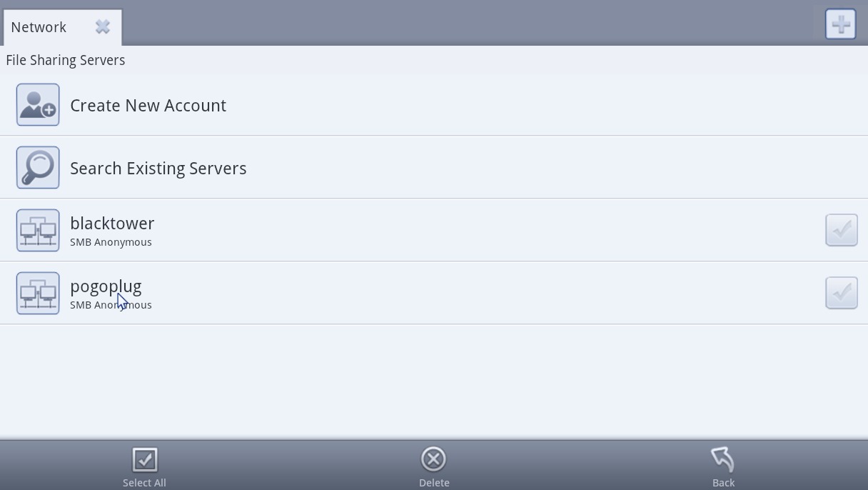This screenshot has width=868, height=490.
Task: Click the Delete label in bottom bar
Action: click(434, 483)
